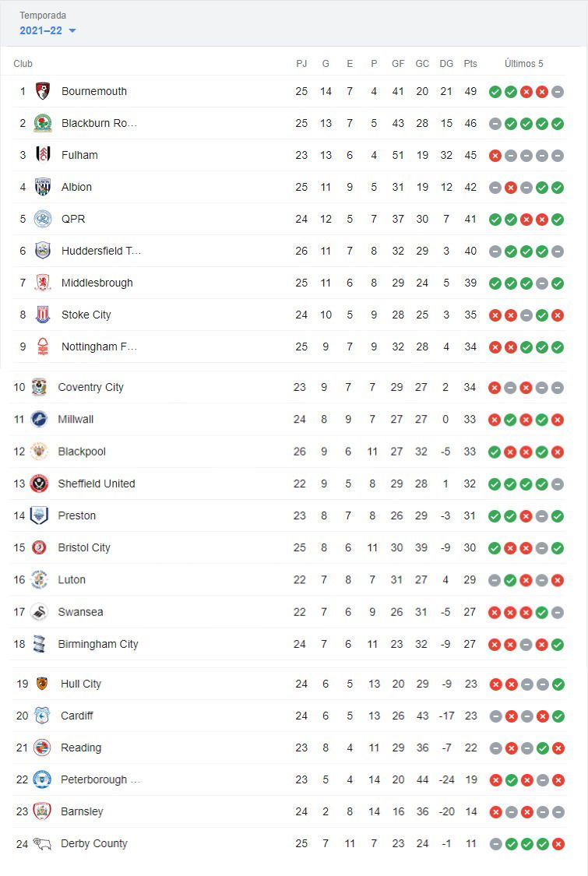Select the Derby County ram logo
This screenshot has width=588, height=876.
tap(42, 843)
